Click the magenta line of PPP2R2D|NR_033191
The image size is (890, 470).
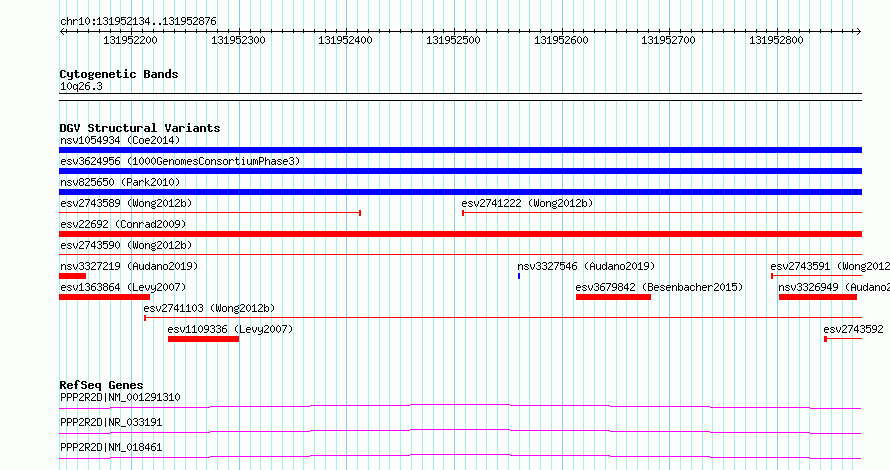[460, 431]
